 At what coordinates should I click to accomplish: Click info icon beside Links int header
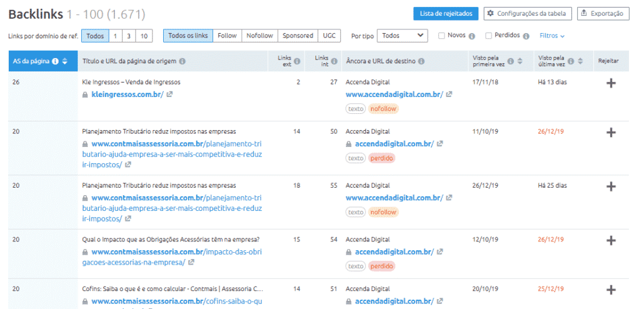point(335,61)
